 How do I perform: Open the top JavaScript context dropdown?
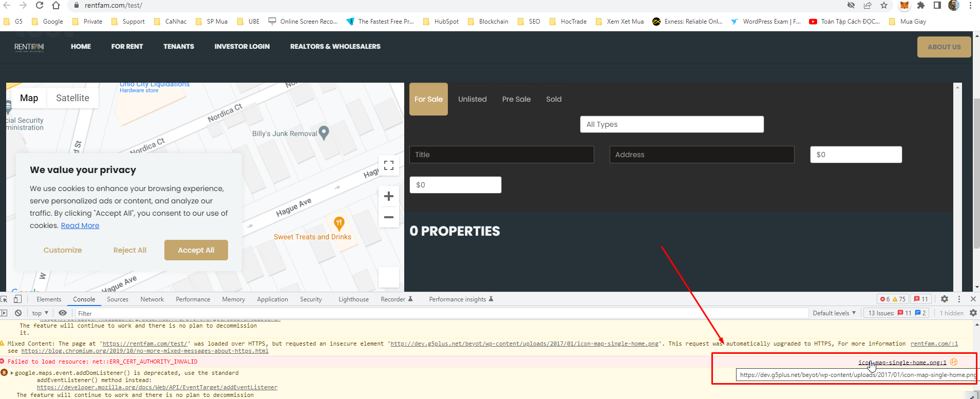[40, 313]
